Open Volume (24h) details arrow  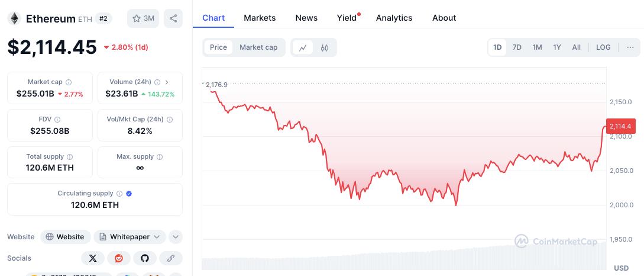click(167, 82)
